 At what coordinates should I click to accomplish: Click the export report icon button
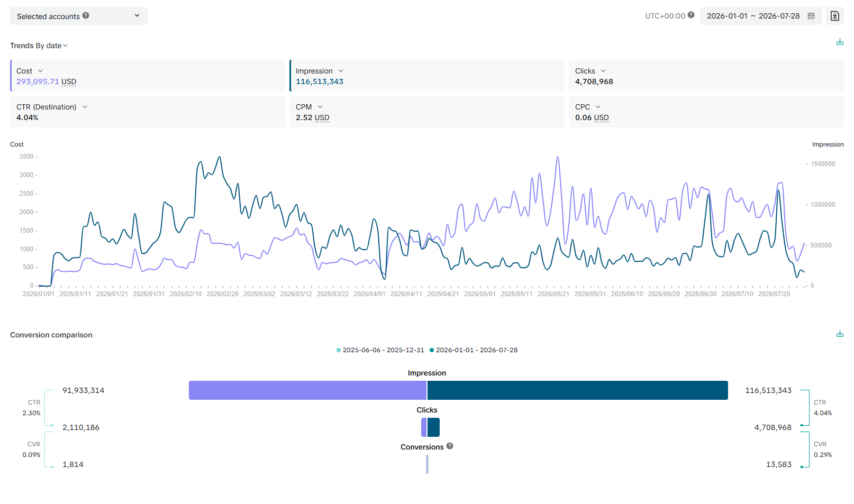pyautogui.click(x=835, y=16)
